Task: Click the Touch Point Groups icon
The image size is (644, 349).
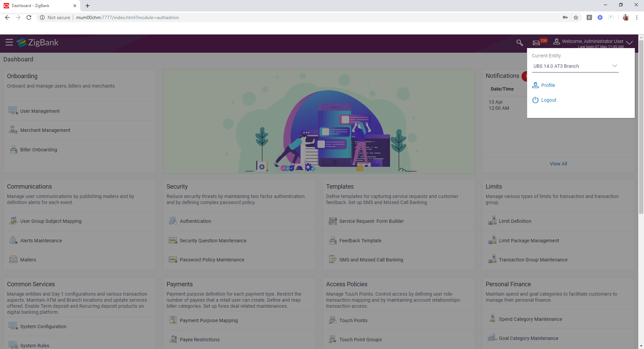Action: pyautogui.click(x=332, y=339)
